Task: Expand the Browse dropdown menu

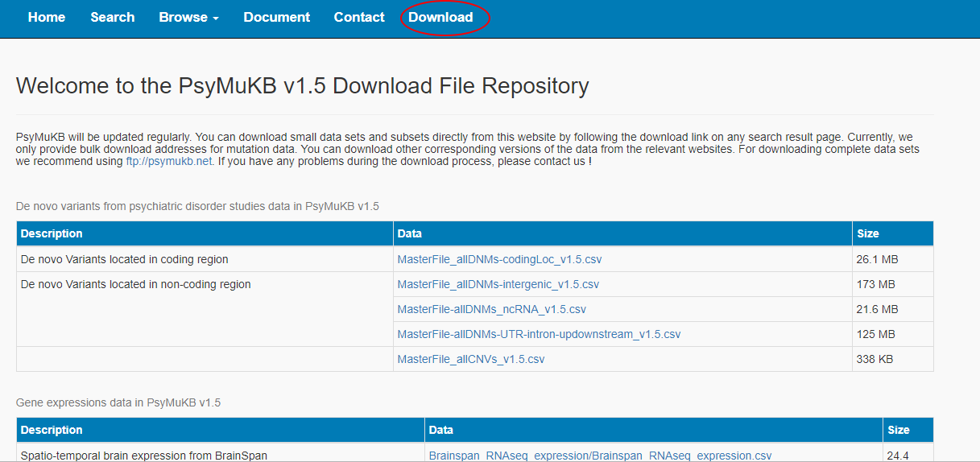Action: coord(188,17)
